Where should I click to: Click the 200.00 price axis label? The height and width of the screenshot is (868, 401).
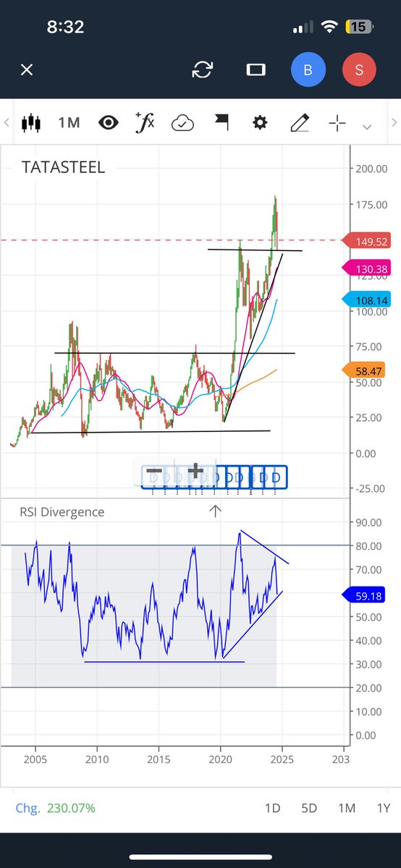pyautogui.click(x=371, y=169)
